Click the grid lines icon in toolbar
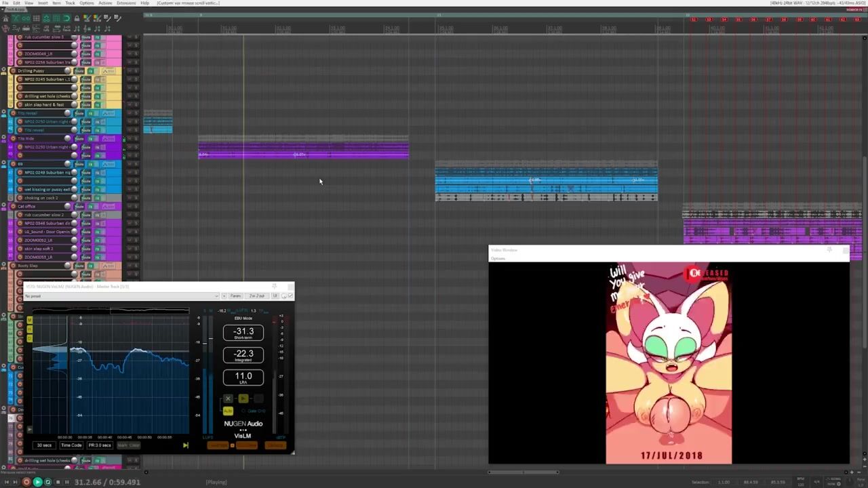The height and width of the screenshot is (488, 868). [37, 18]
